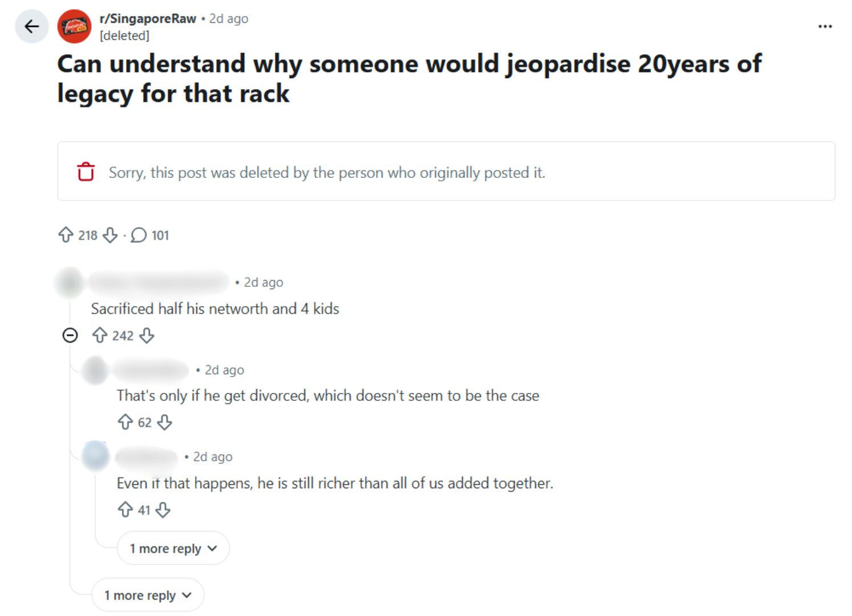This screenshot has height=616, width=852.
Task: Click the avatar of the 41-vote commenter
Action: 95,456
